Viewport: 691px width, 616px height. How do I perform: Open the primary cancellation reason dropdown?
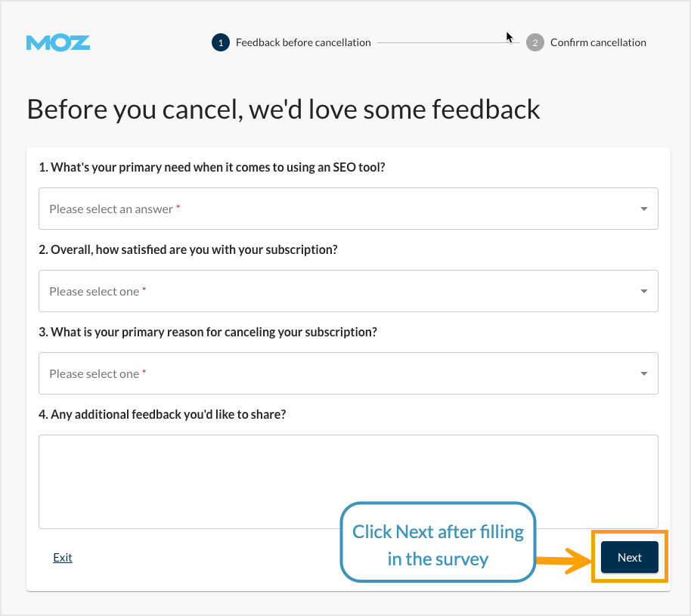pos(348,373)
